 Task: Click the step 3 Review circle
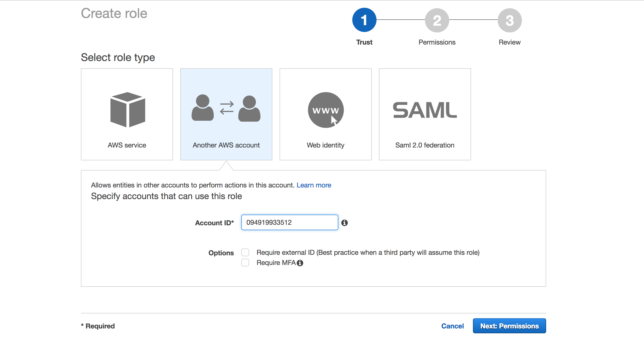tap(510, 20)
